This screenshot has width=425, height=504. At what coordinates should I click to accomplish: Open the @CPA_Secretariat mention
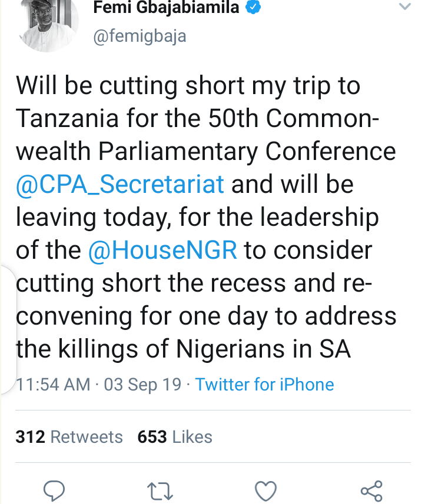click(121, 185)
